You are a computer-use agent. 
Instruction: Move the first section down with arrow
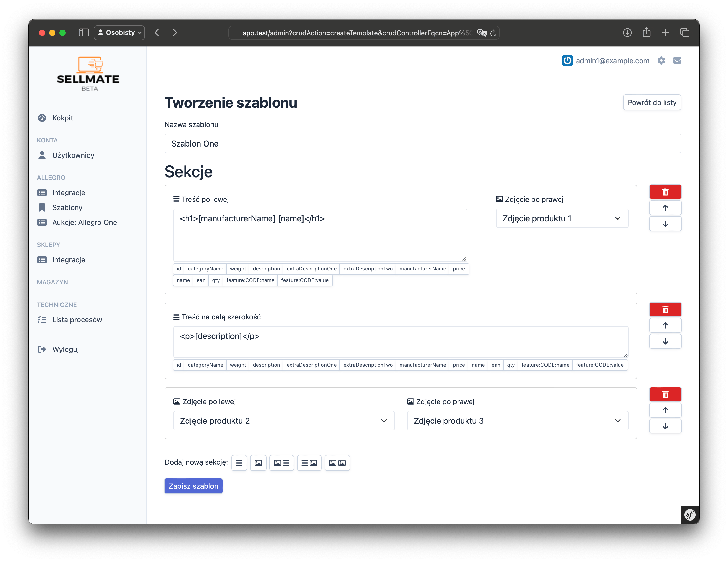coord(665,224)
